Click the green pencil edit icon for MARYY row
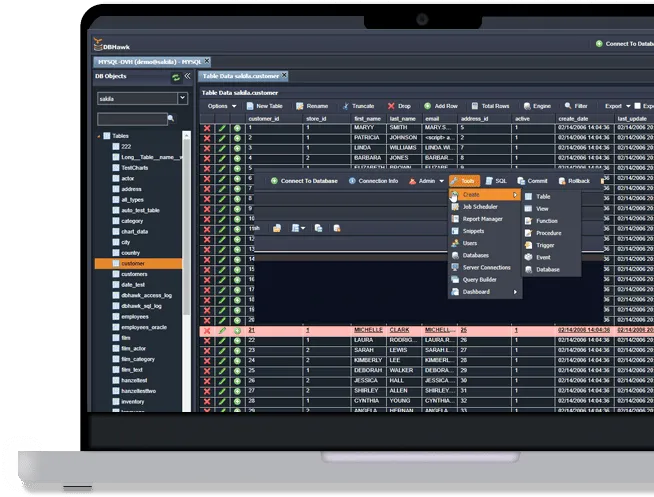 (x=222, y=128)
